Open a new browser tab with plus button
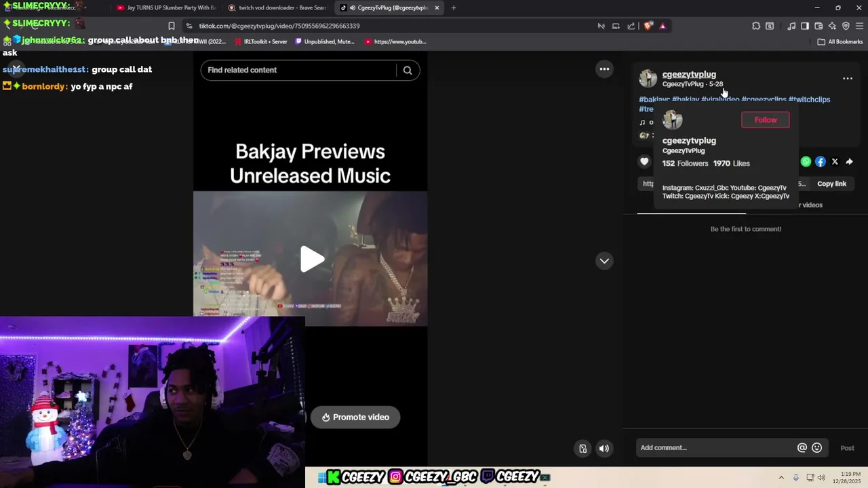 point(454,8)
